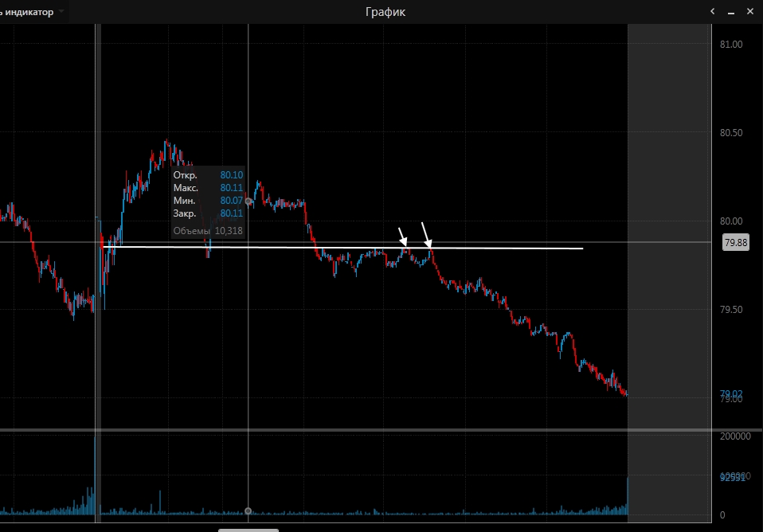Viewport: 763px width, 532px height.
Task: Click the tallest volume bar on left
Action: point(96,478)
